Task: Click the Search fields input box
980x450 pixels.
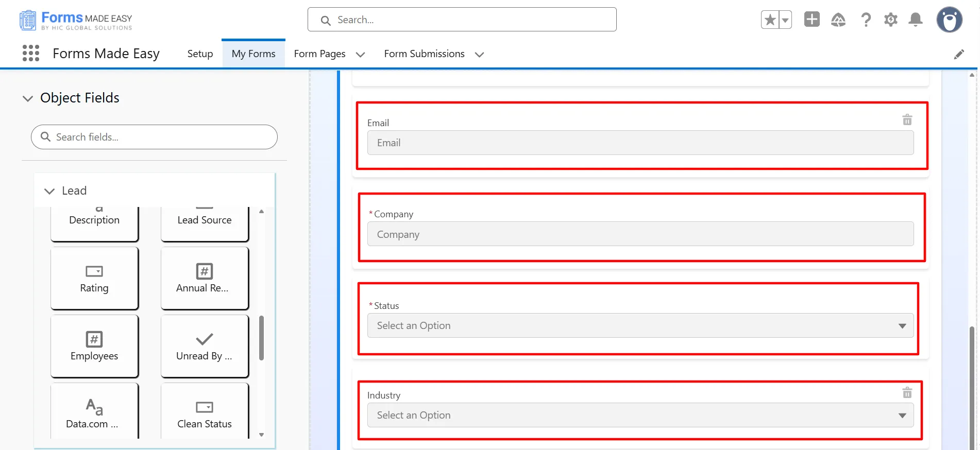Action: tap(155, 137)
